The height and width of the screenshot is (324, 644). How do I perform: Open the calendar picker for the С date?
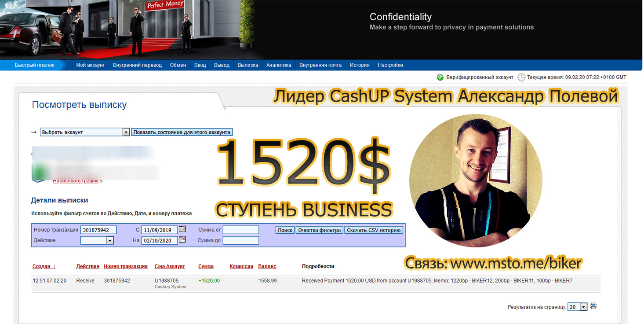(182, 229)
